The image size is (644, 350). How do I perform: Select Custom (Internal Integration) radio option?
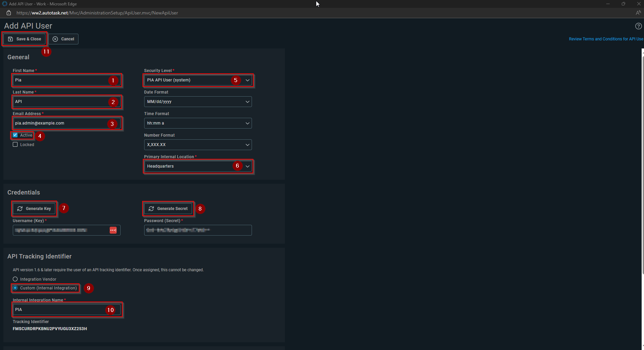(x=15, y=288)
